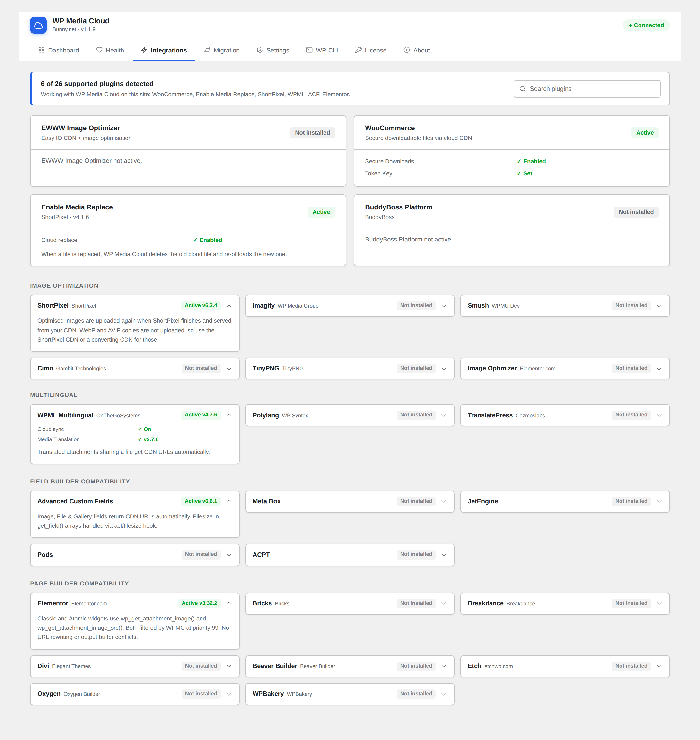Image resolution: width=700 pixels, height=740 pixels.
Task: Click the Settings gear icon
Action: [x=260, y=50]
